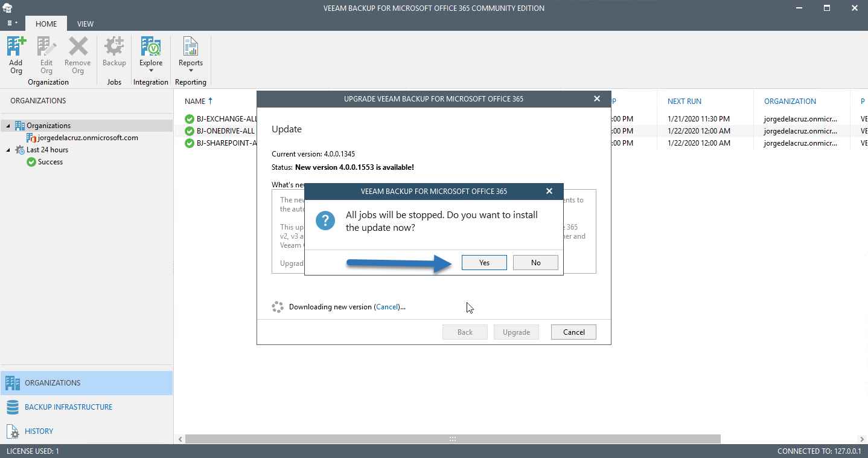Open the ORGANIZATIONS navigation section
This screenshot has width=868, height=458.
(87, 383)
